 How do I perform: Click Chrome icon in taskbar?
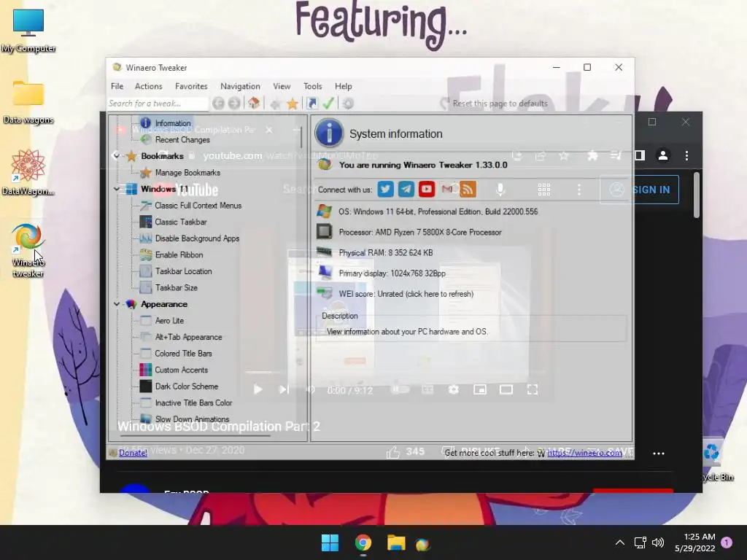coord(363,542)
